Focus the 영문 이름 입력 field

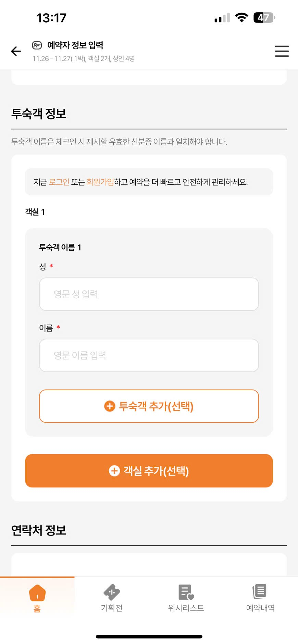pyautogui.click(x=149, y=355)
